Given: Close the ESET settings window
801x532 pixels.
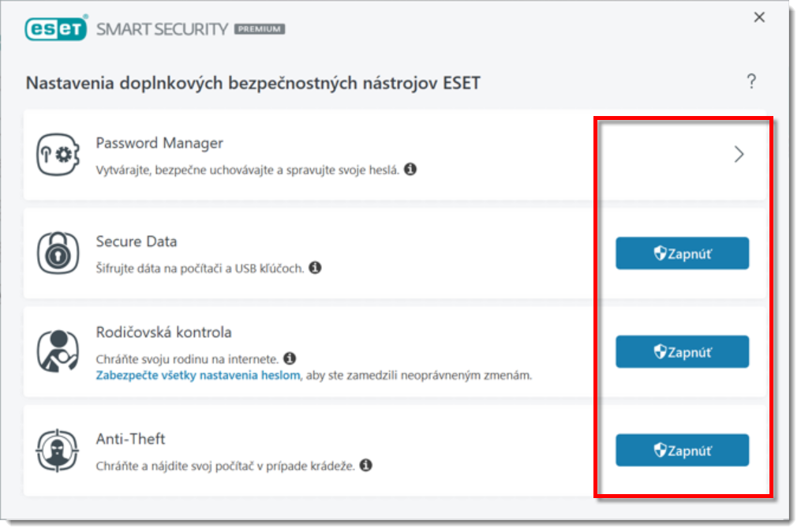Looking at the screenshot, I should pyautogui.click(x=759, y=17).
